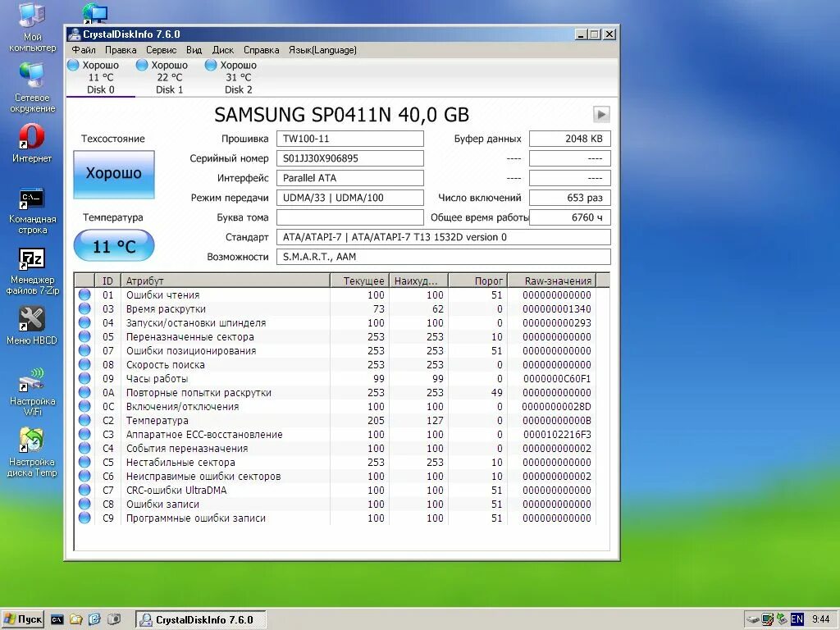Open Сетевое окружение desktop icon
The width and height of the screenshot is (840, 630).
point(32,87)
